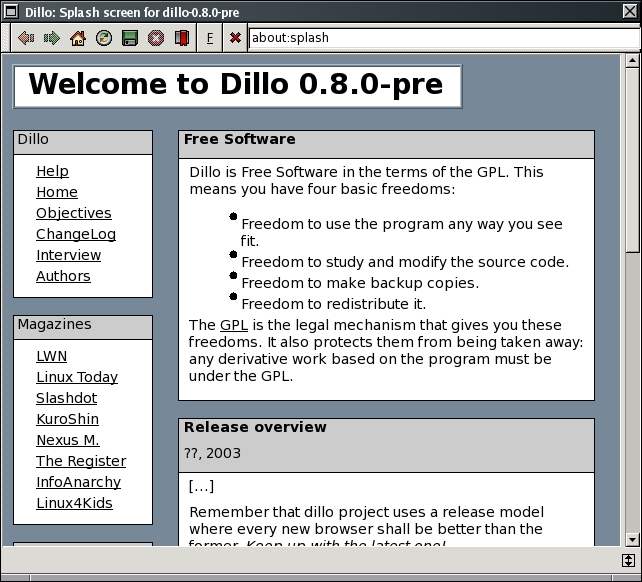Visit the Slashdot link
The width and height of the screenshot is (642, 582).
coord(67,398)
